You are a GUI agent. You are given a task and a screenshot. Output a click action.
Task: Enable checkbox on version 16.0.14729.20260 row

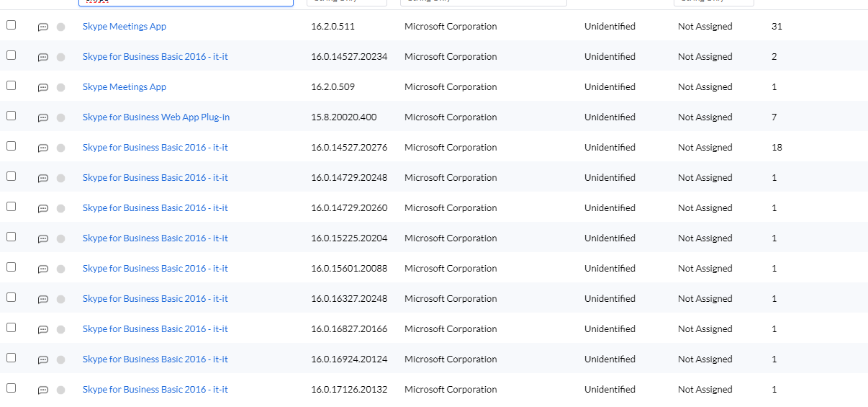[x=11, y=206]
